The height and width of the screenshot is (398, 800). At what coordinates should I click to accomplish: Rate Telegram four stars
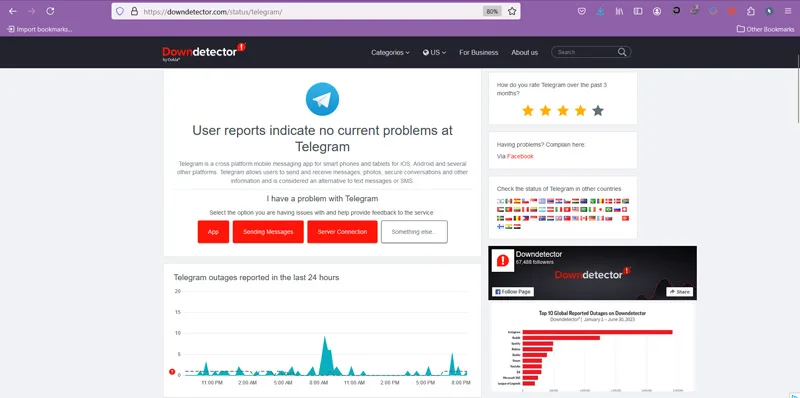coord(581,111)
